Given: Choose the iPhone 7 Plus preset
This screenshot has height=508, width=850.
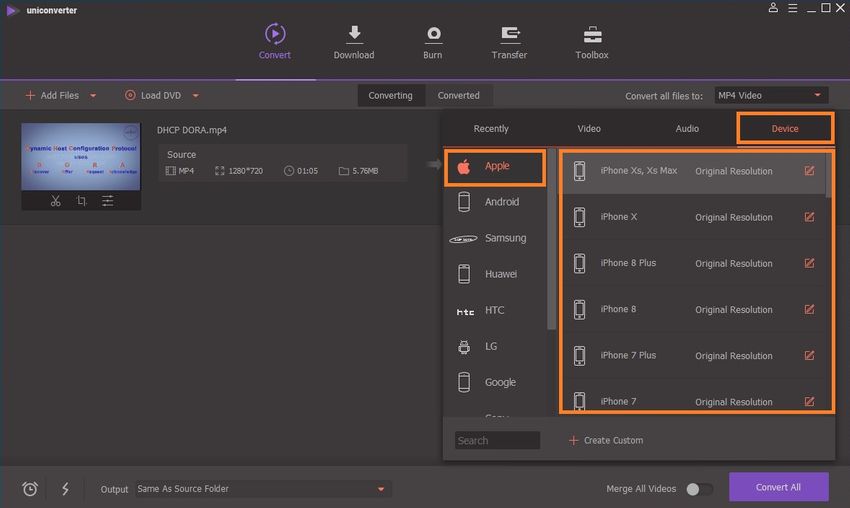Looking at the screenshot, I should tap(693, 355).
